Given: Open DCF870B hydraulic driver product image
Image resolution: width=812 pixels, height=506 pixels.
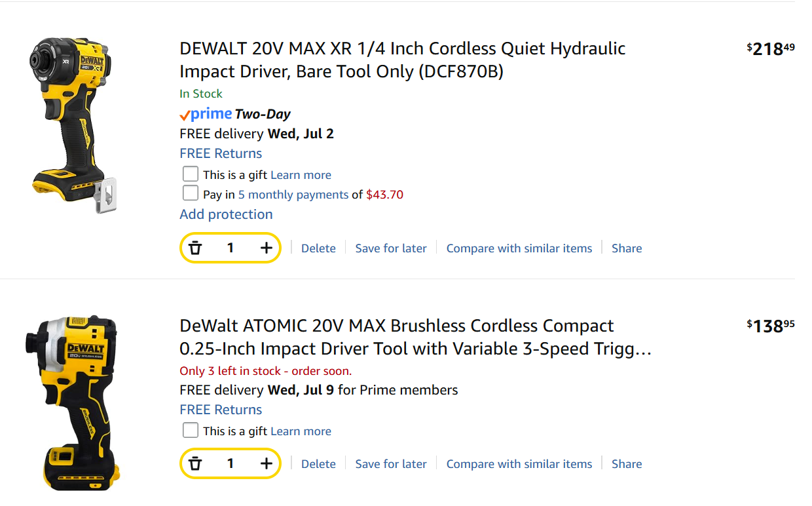Looking at the screenshot, I should click(73, 123).
